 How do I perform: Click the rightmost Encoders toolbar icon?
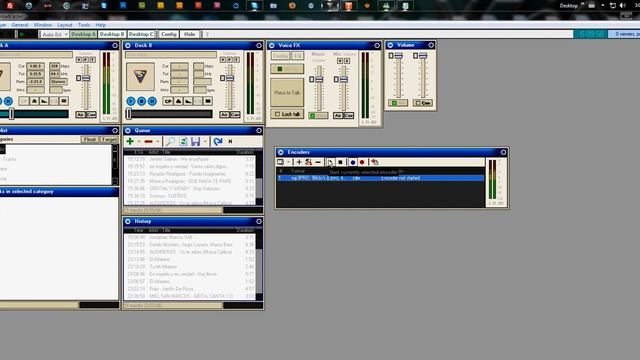374,162
